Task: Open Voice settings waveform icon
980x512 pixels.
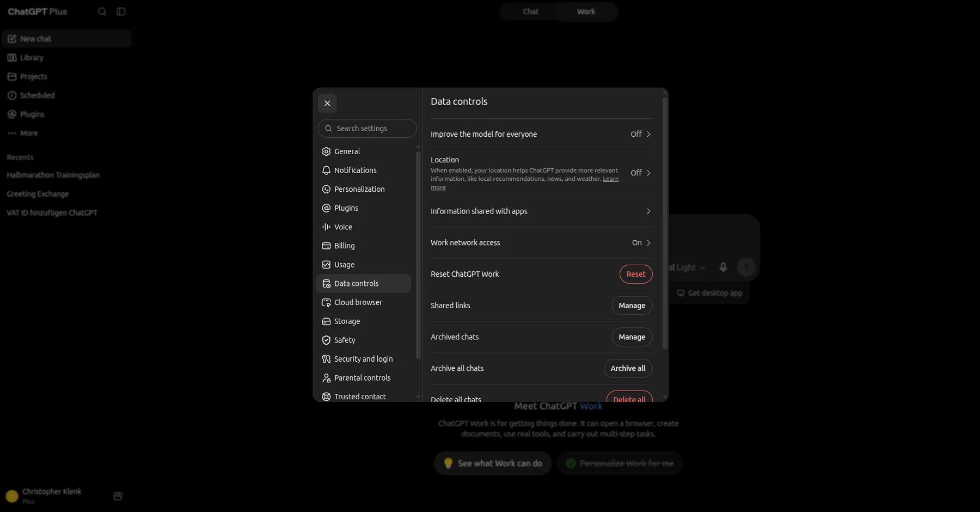Action: [x=326, y=227]
